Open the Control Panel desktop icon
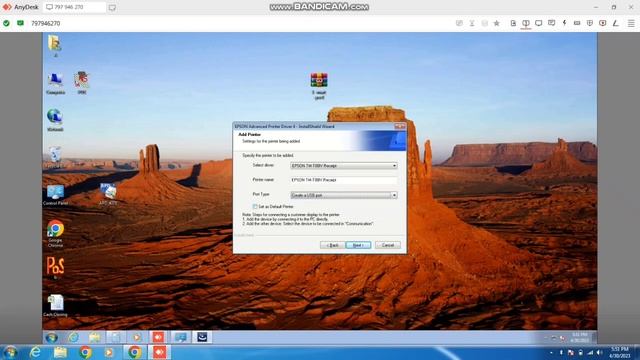Viewport: 640px width, 360px height. (x=55, y=195)
